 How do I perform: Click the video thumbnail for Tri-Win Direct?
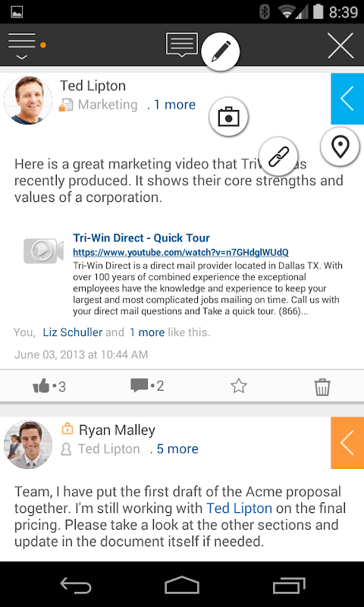[43, 251]
